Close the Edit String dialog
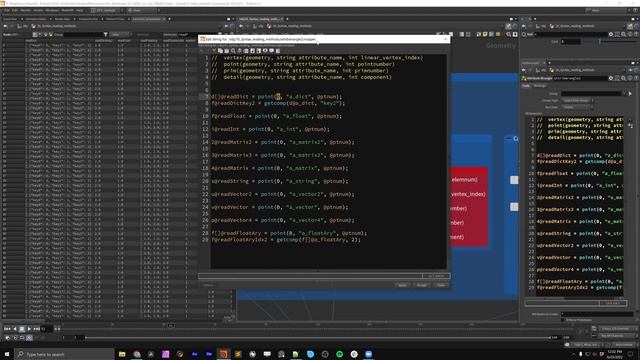Image resolution: width=640 pixels, height=360 pixels. pyautogui.click(x=445, y=39)
